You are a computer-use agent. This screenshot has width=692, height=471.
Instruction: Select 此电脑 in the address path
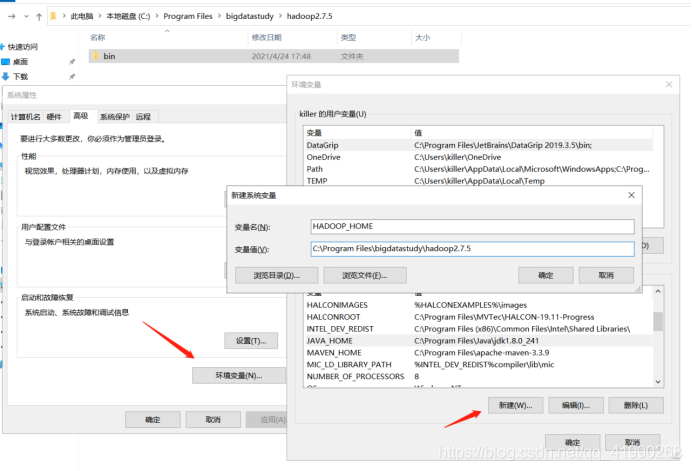tap(82, 16)
